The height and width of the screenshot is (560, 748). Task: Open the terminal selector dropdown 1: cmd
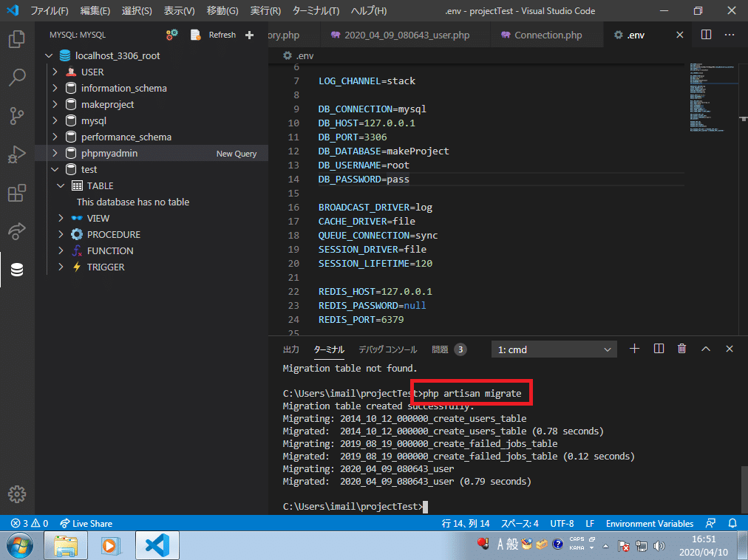pyautogui.click(x=554, y=349)
